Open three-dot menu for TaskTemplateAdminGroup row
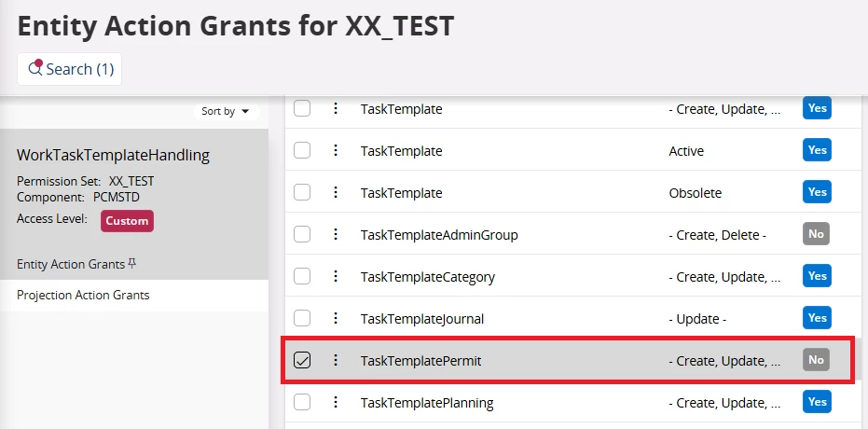This screenshot has width=868, height=429. coord(335,234)
